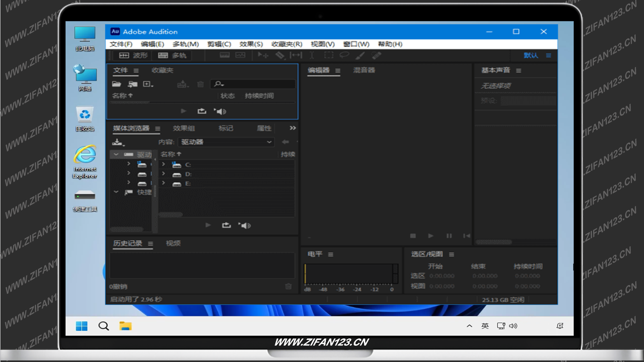Click the 默认 workspace label
Viewport: 644px width, 362px height.
(531, 55)
